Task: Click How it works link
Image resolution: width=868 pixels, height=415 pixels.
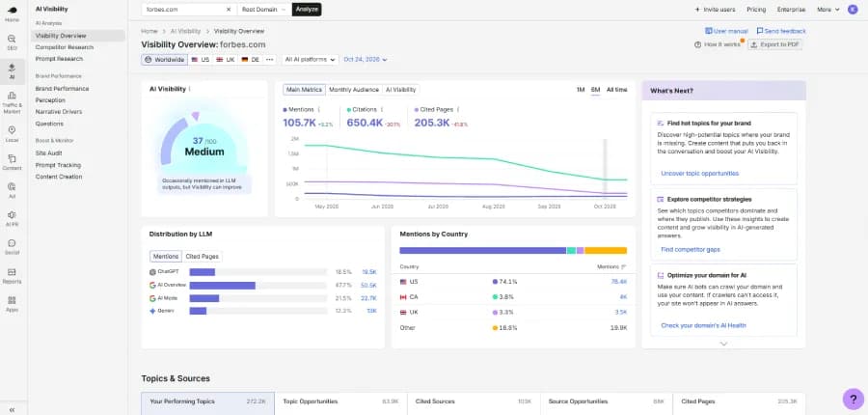Action: click(x=718, y=44)
